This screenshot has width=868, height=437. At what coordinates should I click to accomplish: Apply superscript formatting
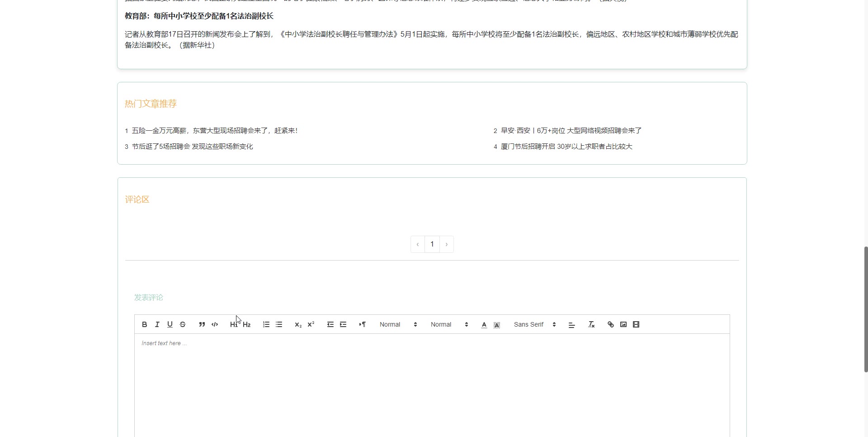pos(311,324)
